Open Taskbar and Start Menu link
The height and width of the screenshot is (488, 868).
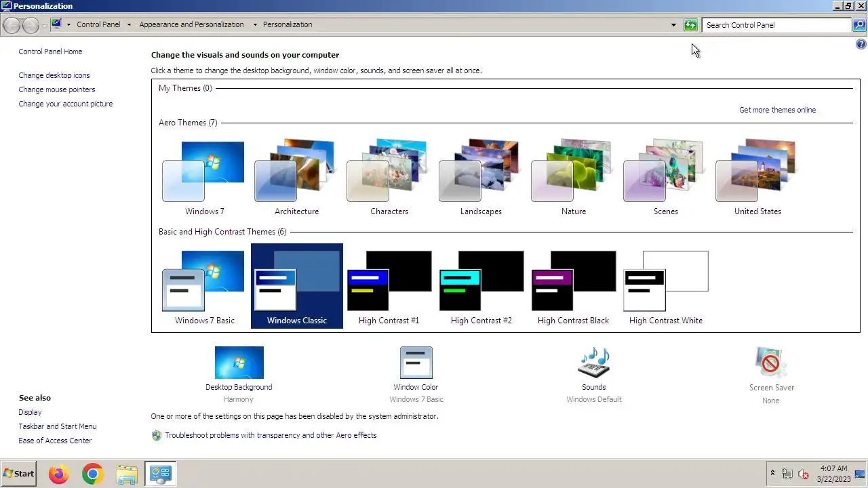click(58, 426)
